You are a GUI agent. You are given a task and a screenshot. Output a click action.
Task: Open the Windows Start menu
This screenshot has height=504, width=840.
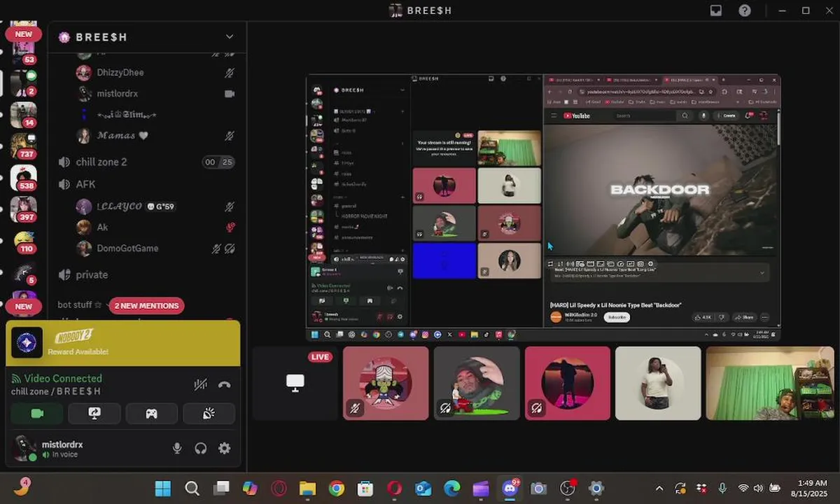[x=162, y=489]
